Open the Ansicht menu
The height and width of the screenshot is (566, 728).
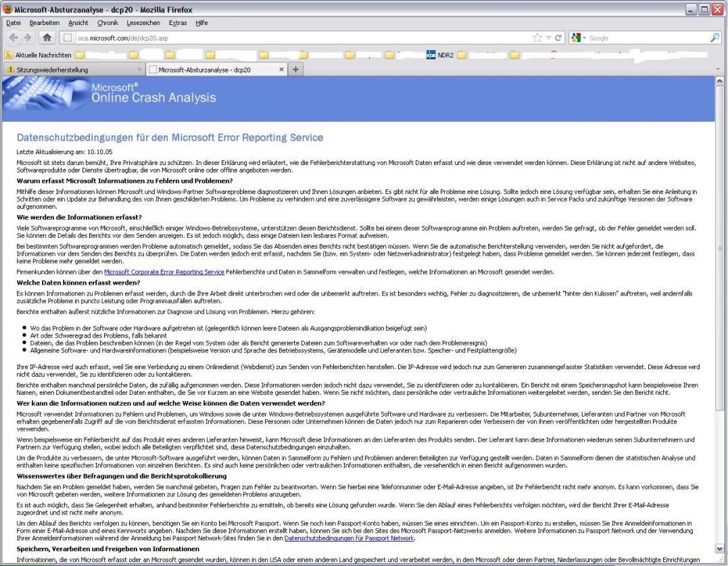78,23
